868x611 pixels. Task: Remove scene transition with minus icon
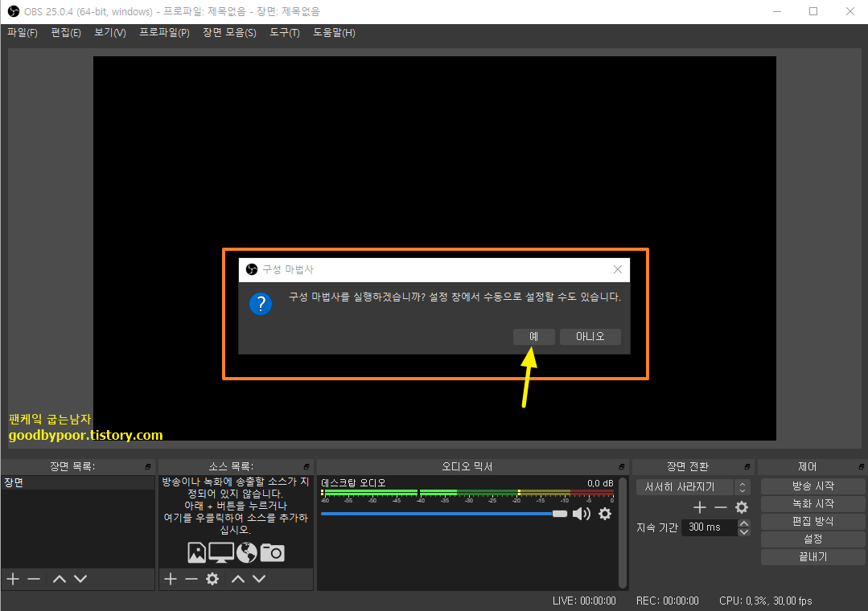(720, 507)
